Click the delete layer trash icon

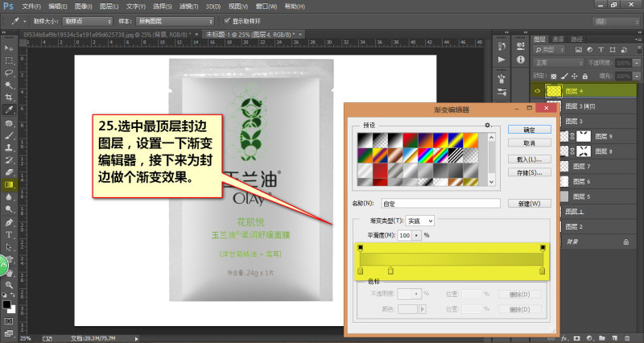coord(627,338)
